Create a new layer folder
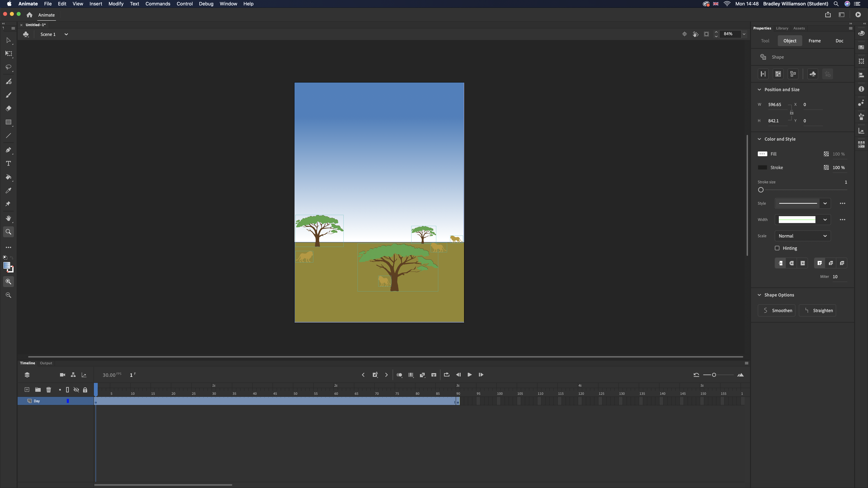The width and height of the screenshot is (868, 488). pyautogui.click(x=38, y=390)
